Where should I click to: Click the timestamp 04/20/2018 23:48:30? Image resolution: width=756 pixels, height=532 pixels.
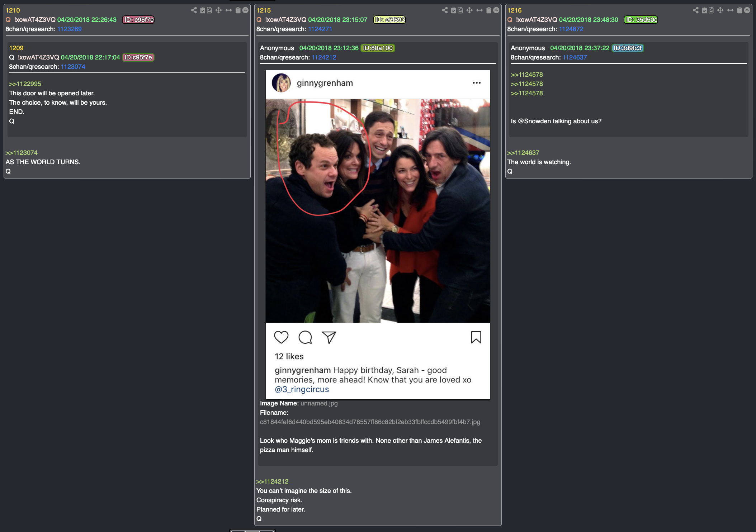tap(589, 20)
